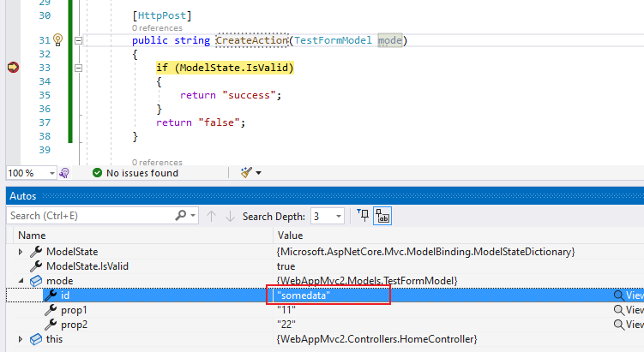Click the code cleanup broom icon

coord(246,173)
